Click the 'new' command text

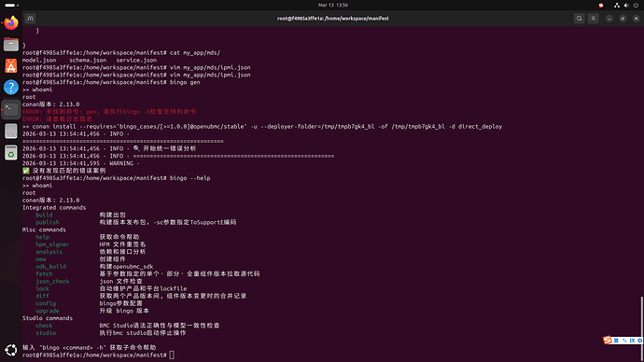tap(41, 259)
